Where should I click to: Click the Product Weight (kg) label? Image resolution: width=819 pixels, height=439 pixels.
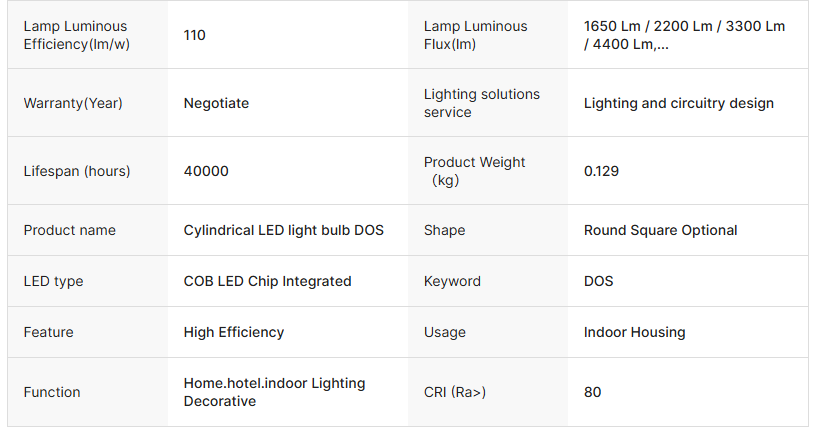pos(474,171)
